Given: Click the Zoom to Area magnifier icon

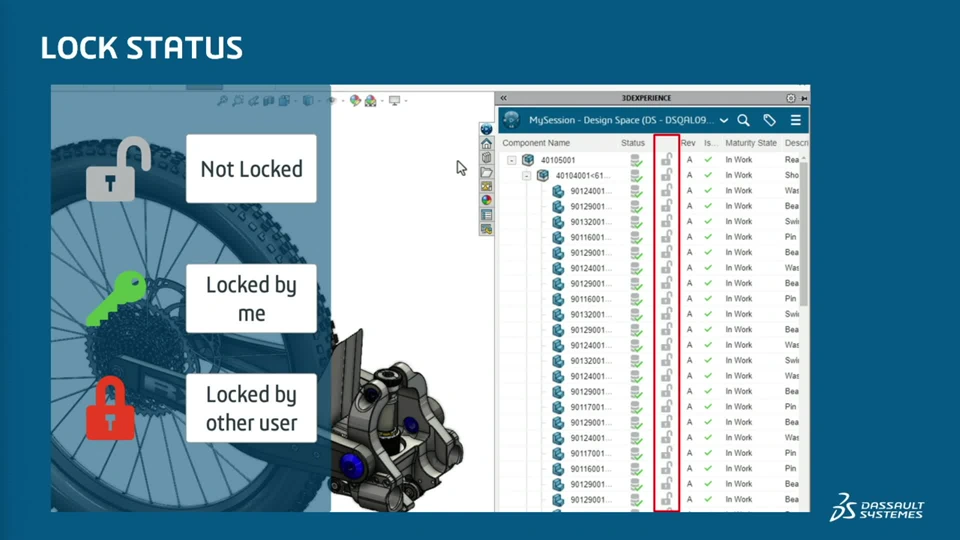Looking at the screenshot, I should (x=238, y=100).
